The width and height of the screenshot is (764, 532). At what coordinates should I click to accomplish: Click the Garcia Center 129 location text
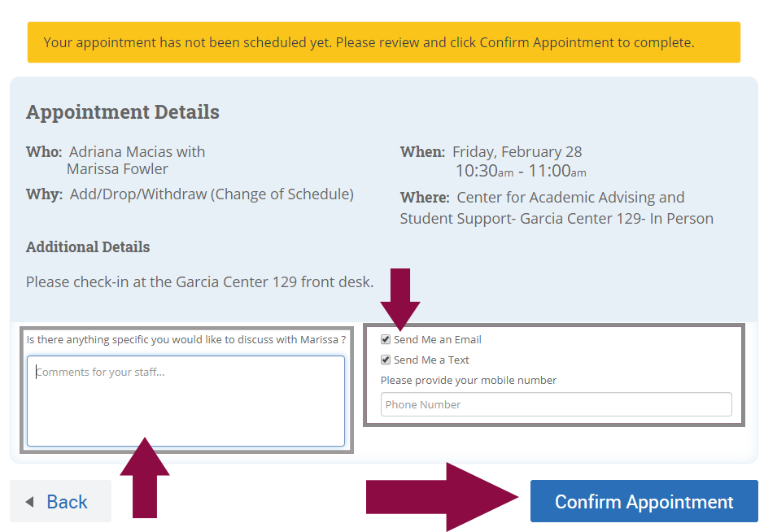click(x=557, y=218)
